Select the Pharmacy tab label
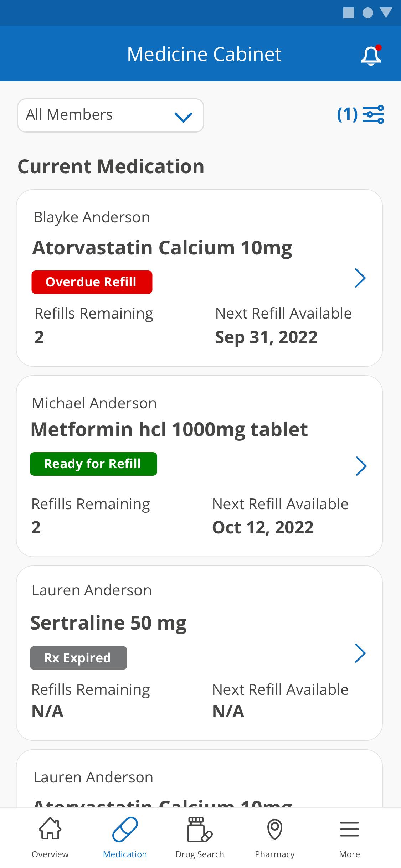Image resolution: width=401 pixels, height=868 pixels. (275, 854)
